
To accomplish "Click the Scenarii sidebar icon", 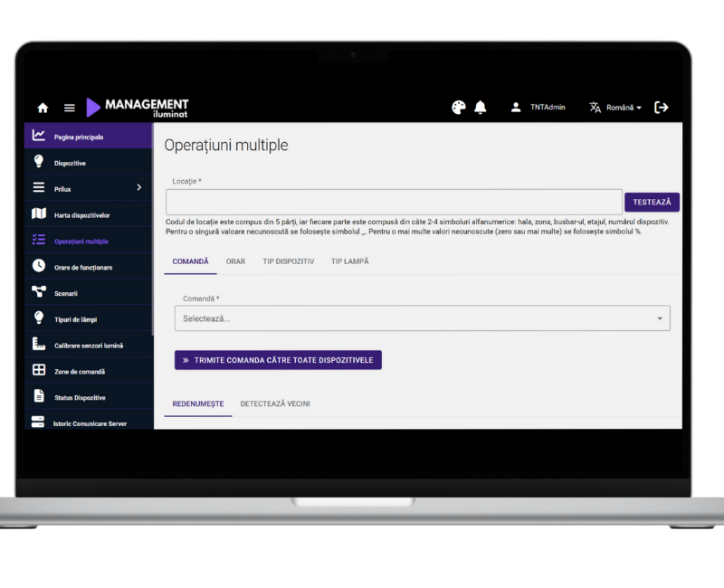I will tap(39, 292).
